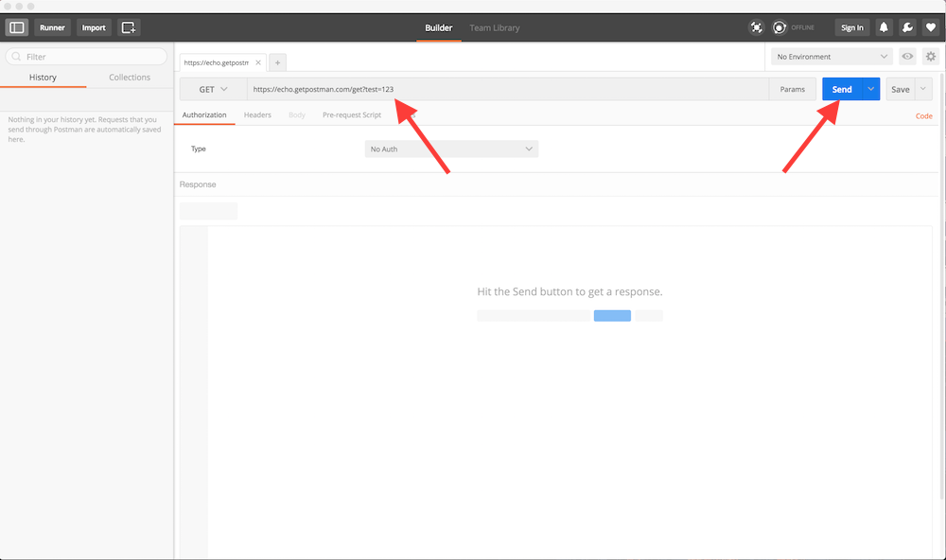The image size is (946, 560).
Task: Open the Pre-request Script tab
Action: [x=352, y=114]
